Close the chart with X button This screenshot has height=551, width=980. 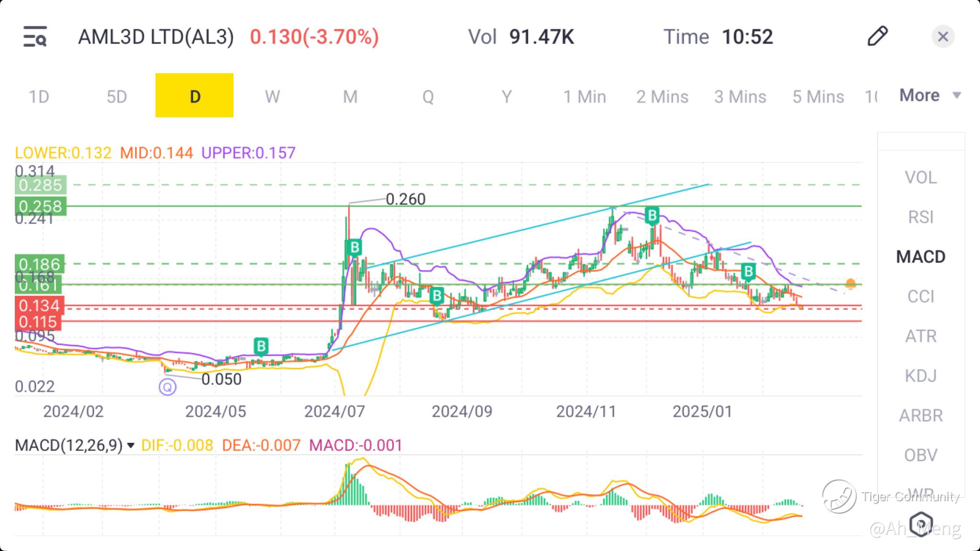(943, 37)
